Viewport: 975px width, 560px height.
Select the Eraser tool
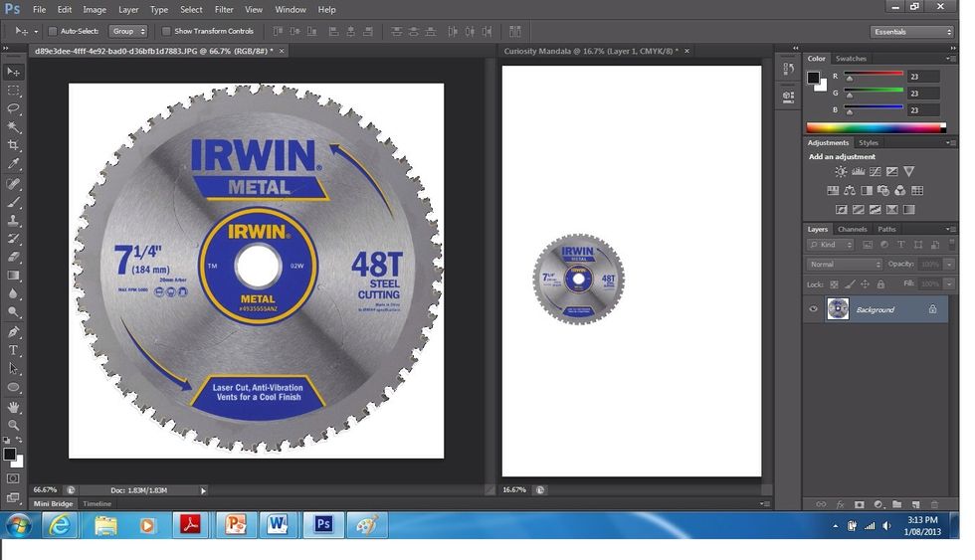(13, 257)
